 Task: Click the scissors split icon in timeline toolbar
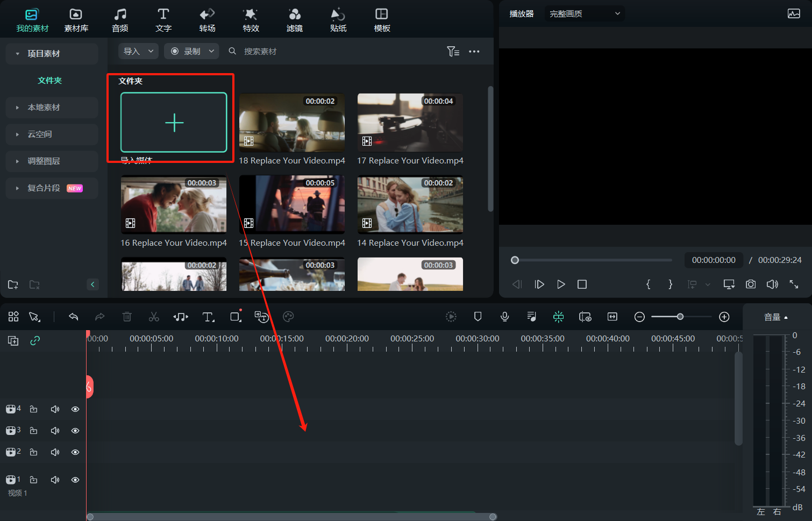(154, 317)
